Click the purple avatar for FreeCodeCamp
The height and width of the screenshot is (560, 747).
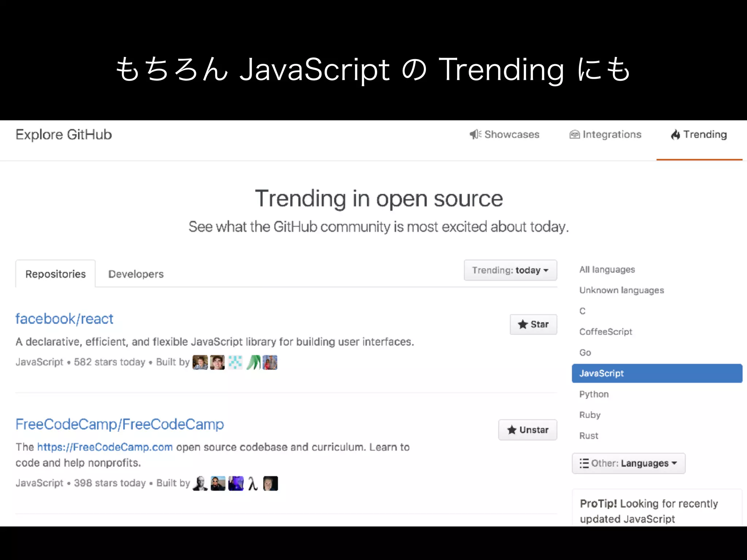[236, 483]
